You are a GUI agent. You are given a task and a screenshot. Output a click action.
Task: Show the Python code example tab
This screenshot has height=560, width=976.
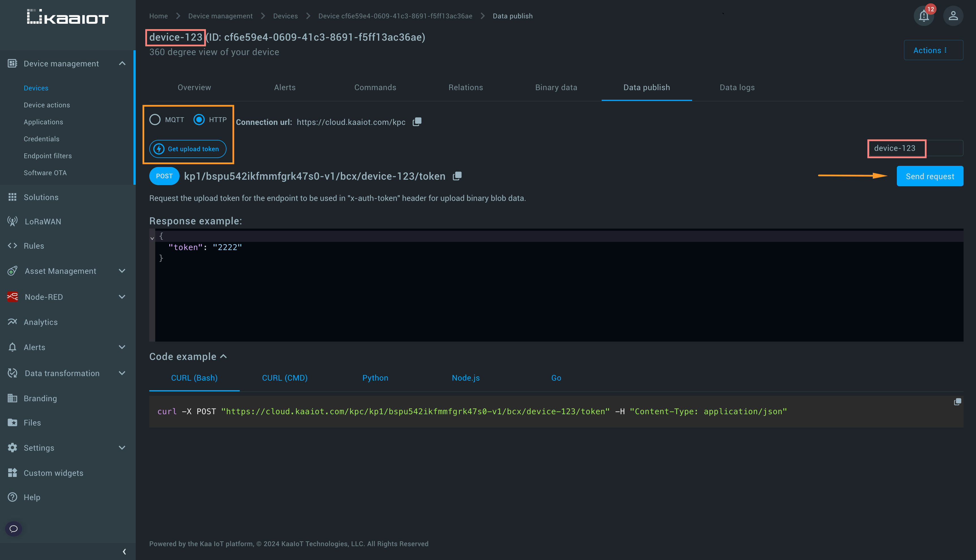[375, 378]
